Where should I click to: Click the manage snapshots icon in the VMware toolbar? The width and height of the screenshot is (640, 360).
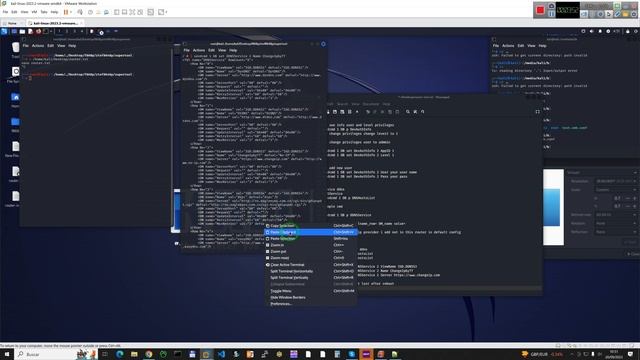pos(107,12)
